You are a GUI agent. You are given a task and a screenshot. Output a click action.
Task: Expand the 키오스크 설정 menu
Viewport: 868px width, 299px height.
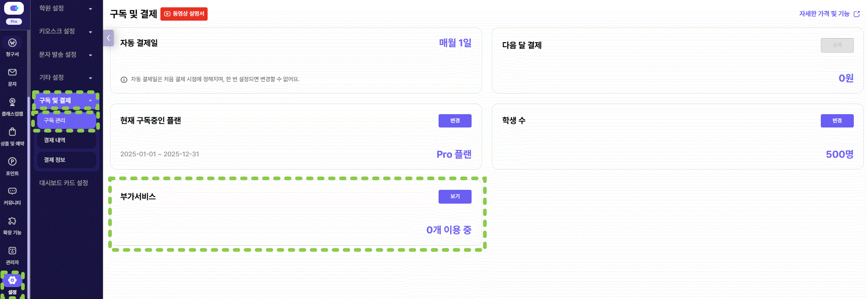65,31
